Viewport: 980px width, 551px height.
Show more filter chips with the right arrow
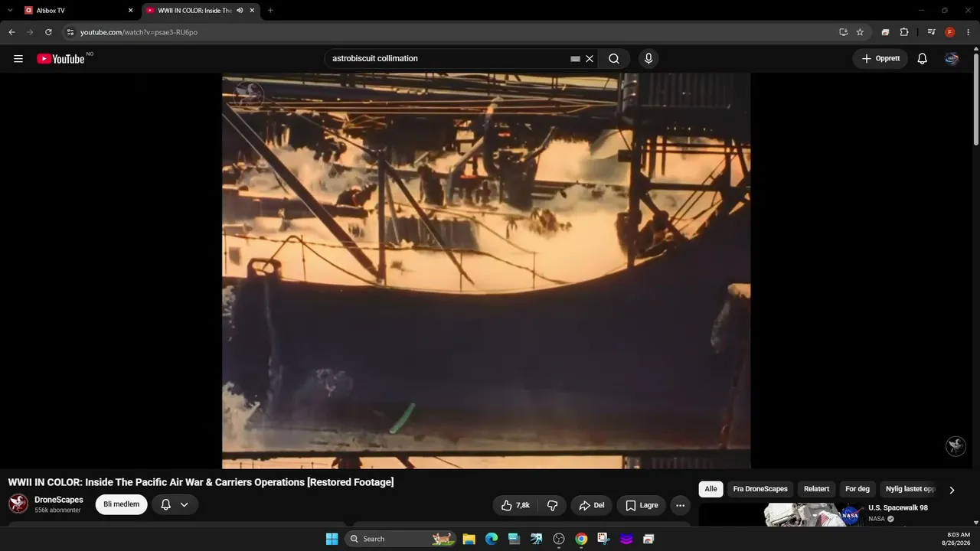click(952, 490)
